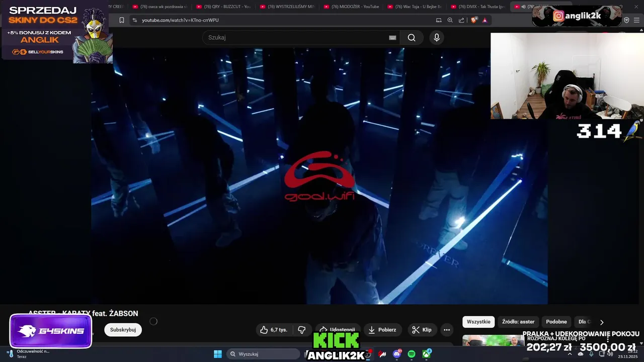Click the Klip scissors button
Image resolution: width=644 pixels, height=362 pixels.
422,330
